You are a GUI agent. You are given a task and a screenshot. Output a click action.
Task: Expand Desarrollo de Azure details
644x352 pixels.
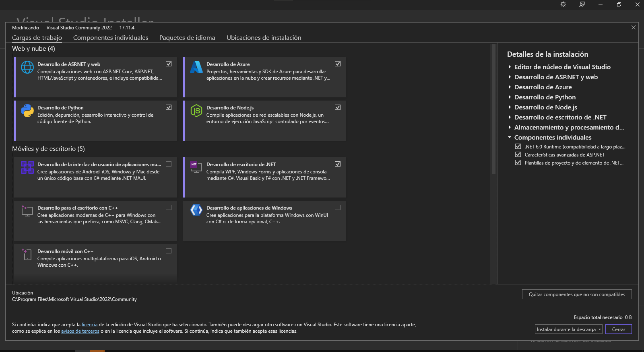[510, 87]
